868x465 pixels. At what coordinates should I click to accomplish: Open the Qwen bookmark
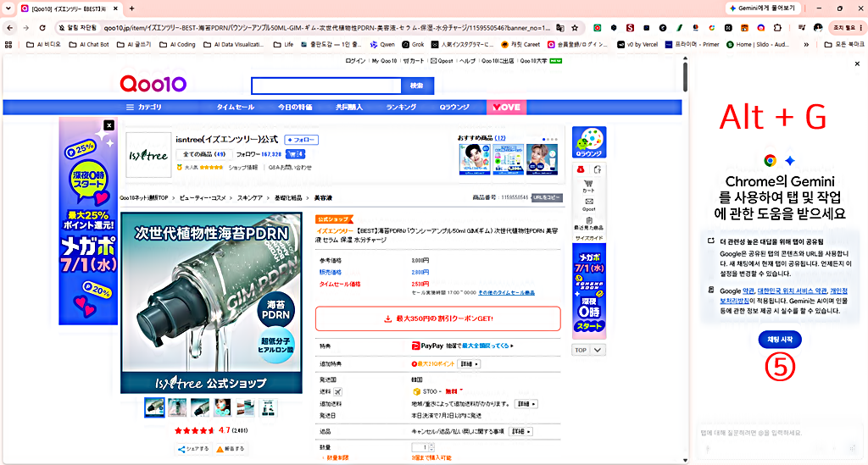pyautogui.click(x=382, y=44)
